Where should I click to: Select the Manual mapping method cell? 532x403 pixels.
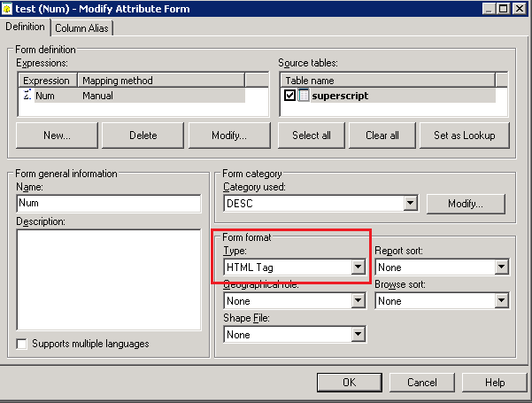97,96
